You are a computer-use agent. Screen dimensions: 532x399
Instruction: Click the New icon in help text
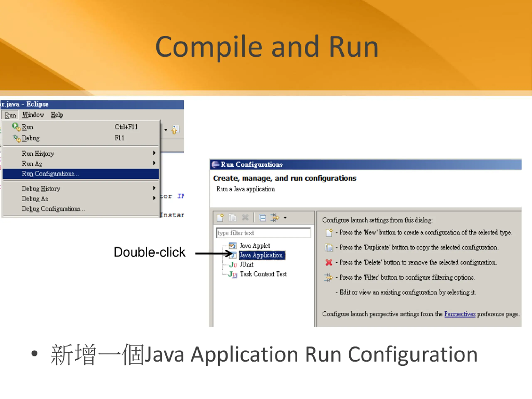point(329,233)
